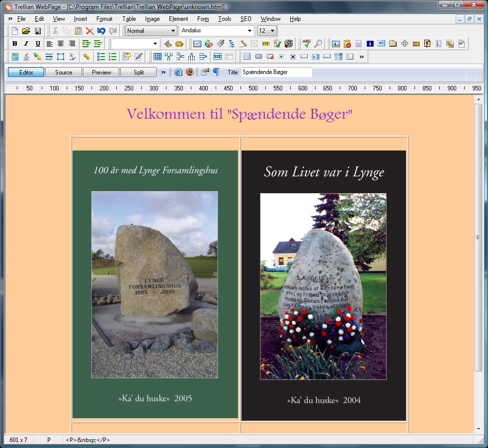Click the magnifying glass Find icon

coord(318,44)
